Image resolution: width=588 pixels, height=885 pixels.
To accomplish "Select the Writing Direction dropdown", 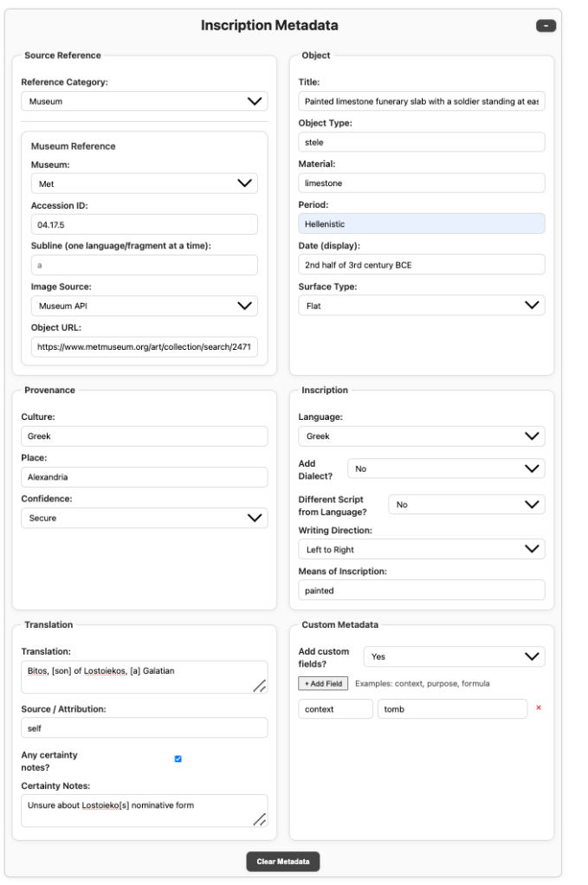I will pyautogui.click(x=421, y=549).
